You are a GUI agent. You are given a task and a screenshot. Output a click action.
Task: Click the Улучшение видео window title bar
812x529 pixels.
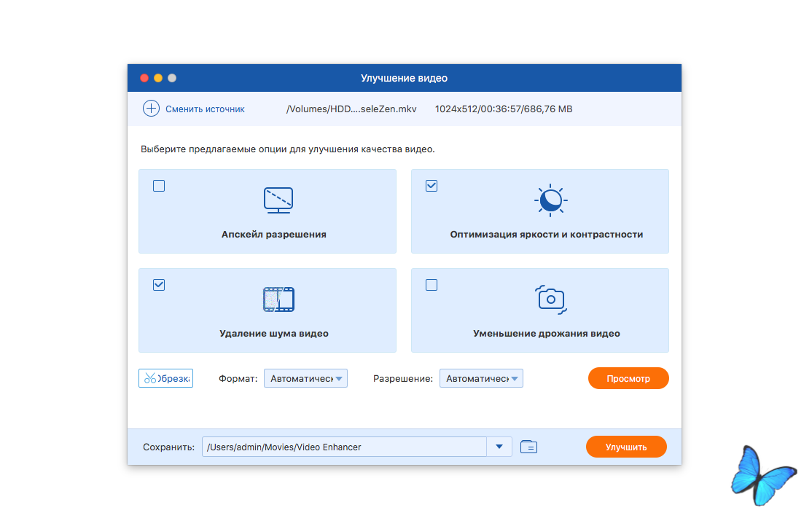pyautogui.click(x=404, y=78)
